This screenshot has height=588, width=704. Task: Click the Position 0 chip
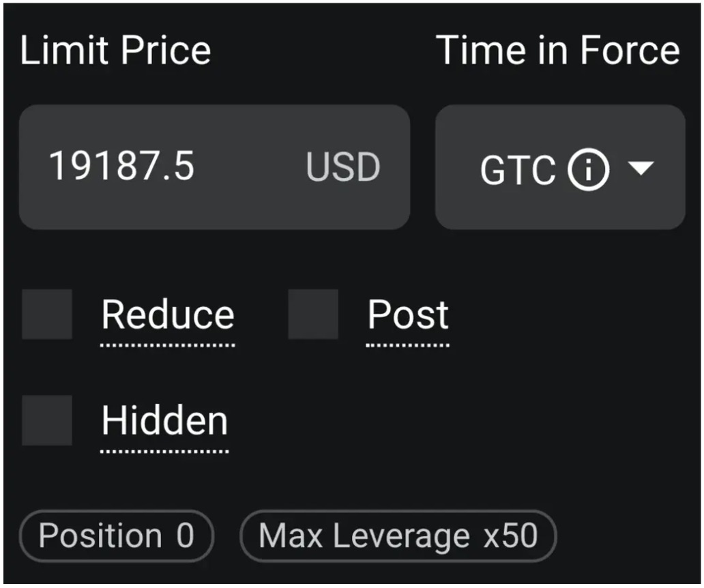(x=116, y=535)
